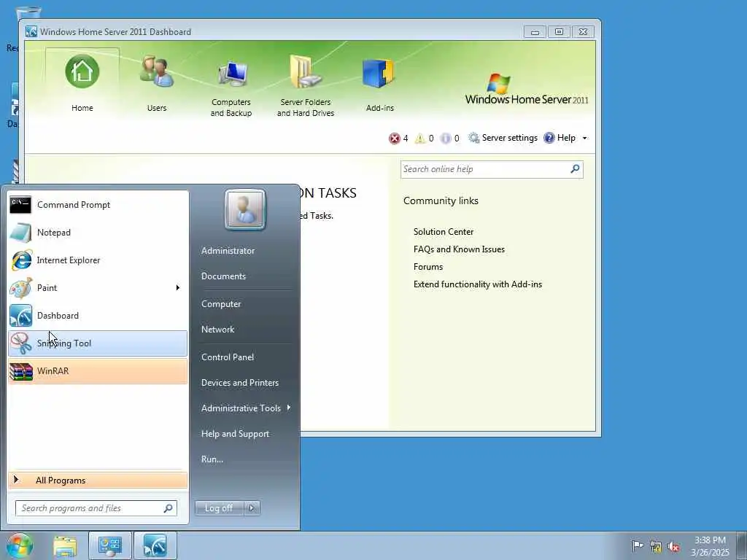Image resolution: width=747 pixels, height=560 pixels.
Task: Switch to the Users tab
Action: (156, 83)
